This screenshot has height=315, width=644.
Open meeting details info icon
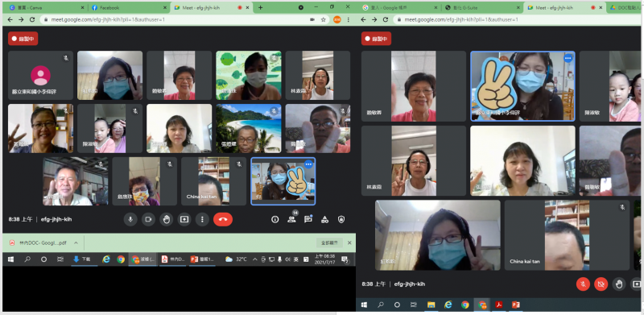point(275,220)
